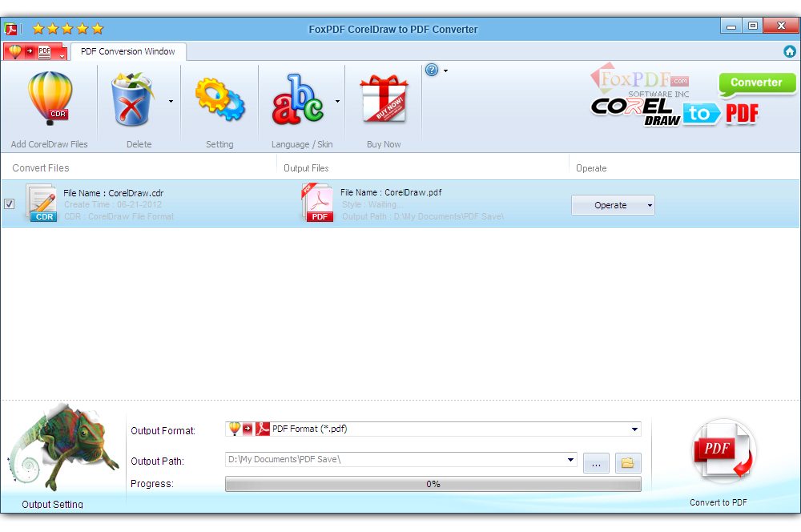
Task: Click the PDF file icon for CorelDraw.pdf
Action: point(318,203)
